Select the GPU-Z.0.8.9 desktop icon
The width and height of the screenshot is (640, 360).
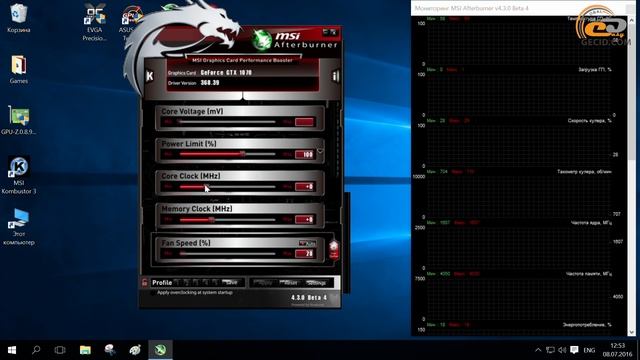[18, 121]
